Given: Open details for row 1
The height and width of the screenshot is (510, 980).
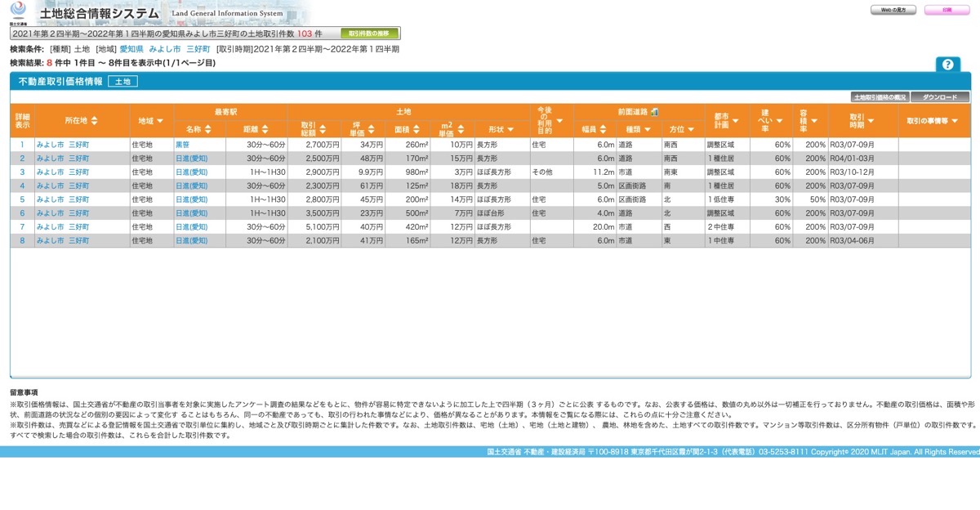Looking at the screenshot, I should point(23,145).
